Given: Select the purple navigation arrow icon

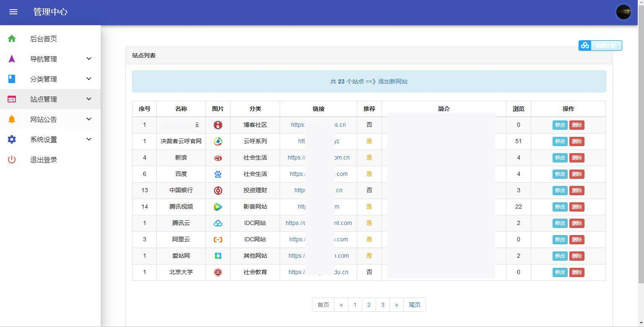Looking at the screenshot, I should click(11, 59).
